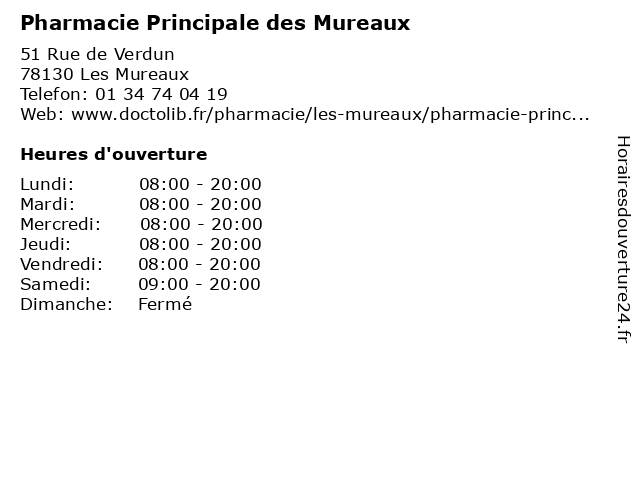Click the Fermé status text
Image resolution: width=640 pixels, height=480 pixels.
tap(165, 304)
